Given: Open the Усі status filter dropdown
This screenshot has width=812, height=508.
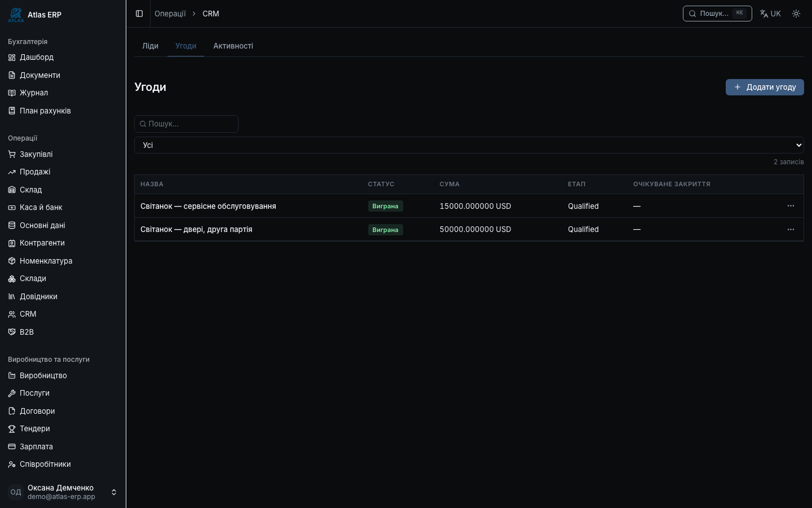Looking at the screenshot, I should pos(469,145).
